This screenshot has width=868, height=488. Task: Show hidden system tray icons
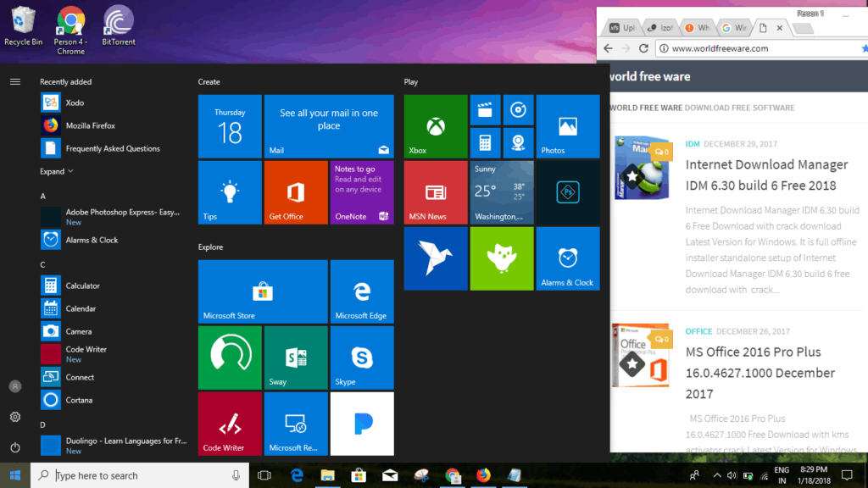click(x=717, y=475)
